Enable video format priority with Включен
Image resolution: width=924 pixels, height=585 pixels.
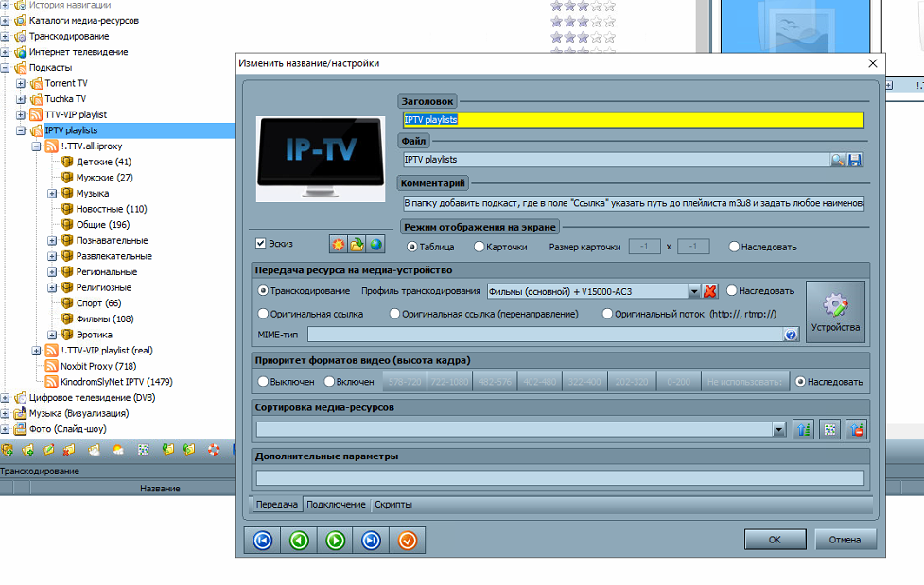330,382
